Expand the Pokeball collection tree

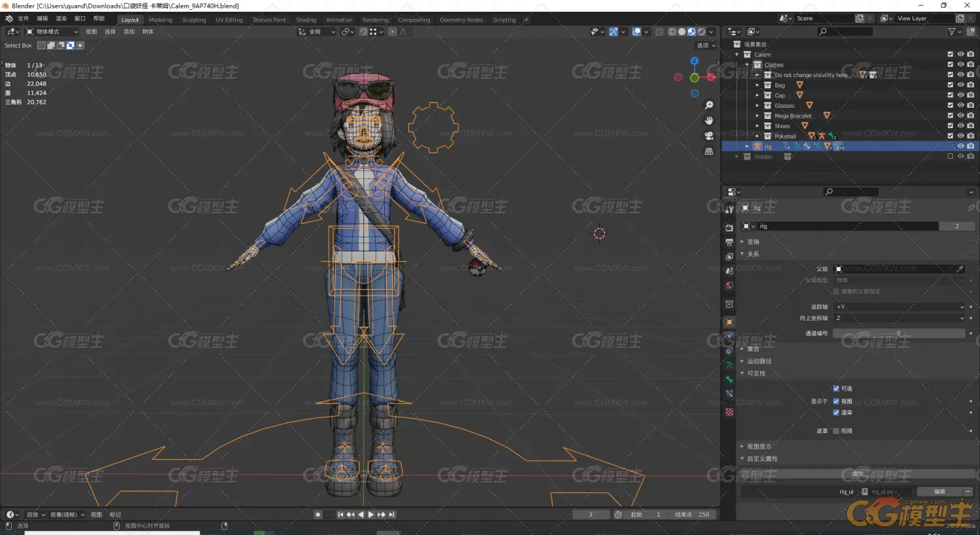(757, 136)
